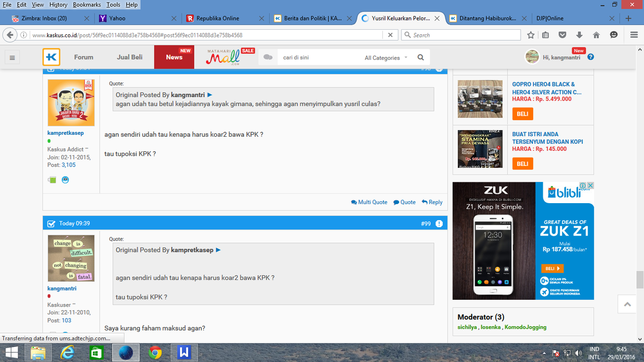This screenshot has height=362, width=644.
Task: Open Word from taskbar
Action: pos(184,352)
